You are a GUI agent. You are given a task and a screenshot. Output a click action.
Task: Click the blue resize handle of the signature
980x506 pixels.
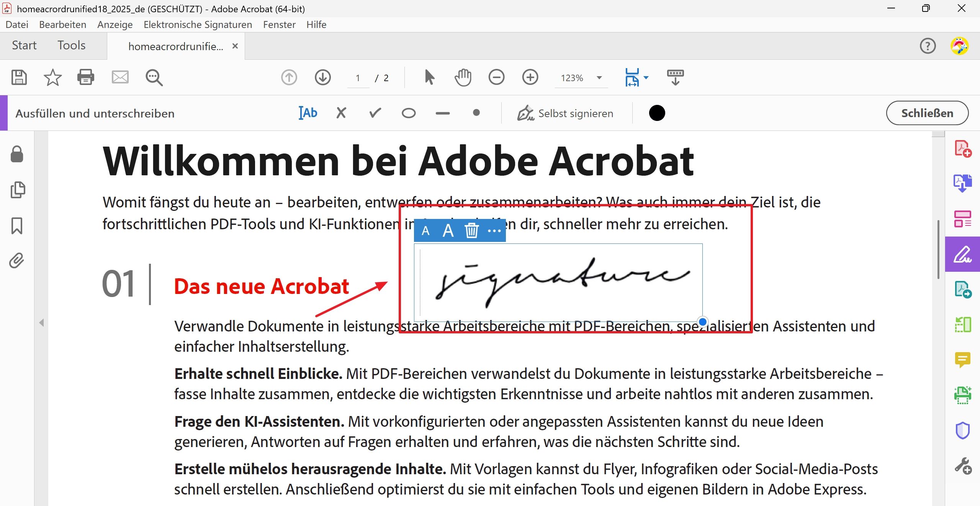tap(702, 322)
